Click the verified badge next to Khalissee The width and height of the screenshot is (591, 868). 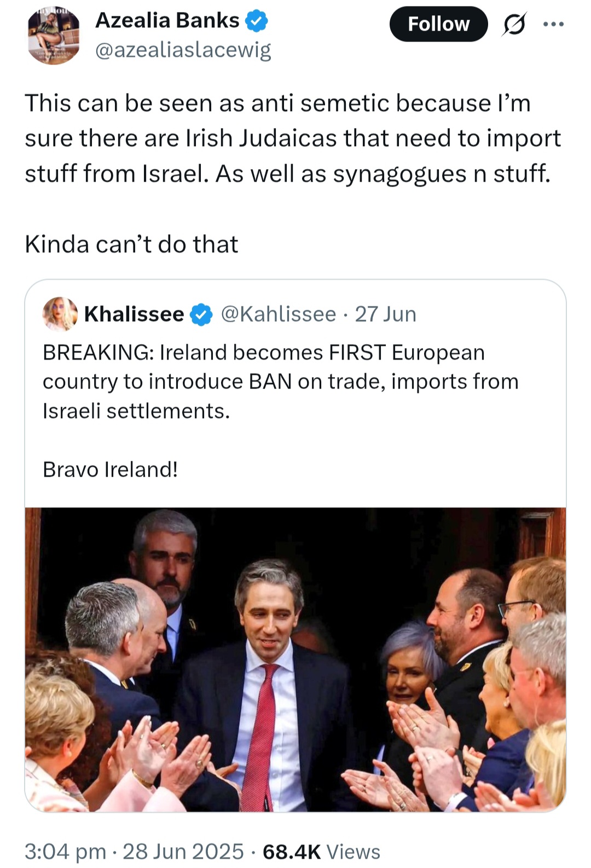[x=201, y=315]
